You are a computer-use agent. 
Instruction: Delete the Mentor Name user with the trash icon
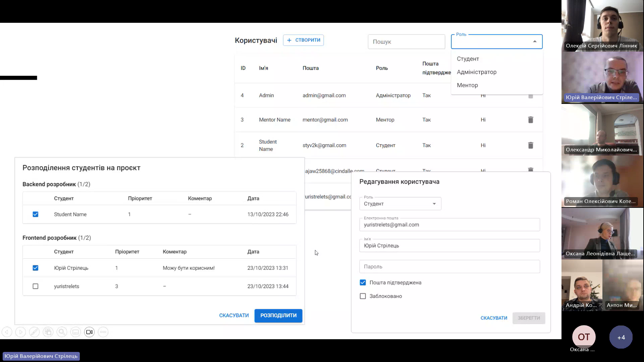click(530, 120)
